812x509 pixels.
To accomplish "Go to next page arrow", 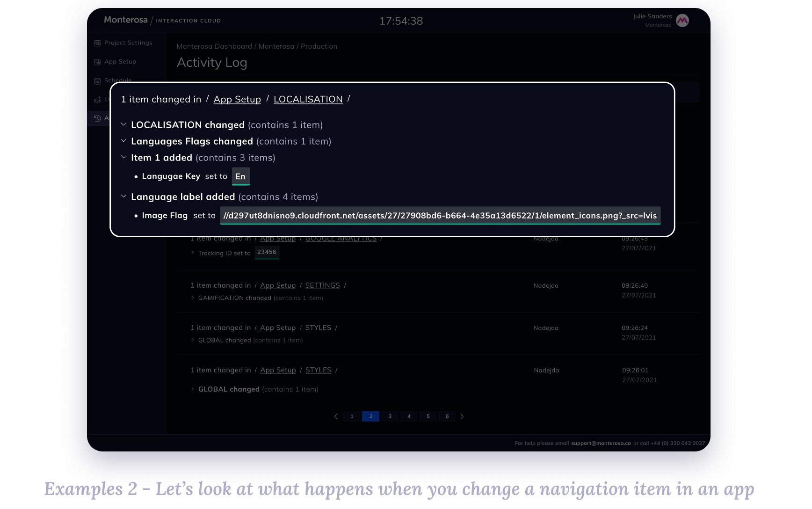I will coord(462,416).
